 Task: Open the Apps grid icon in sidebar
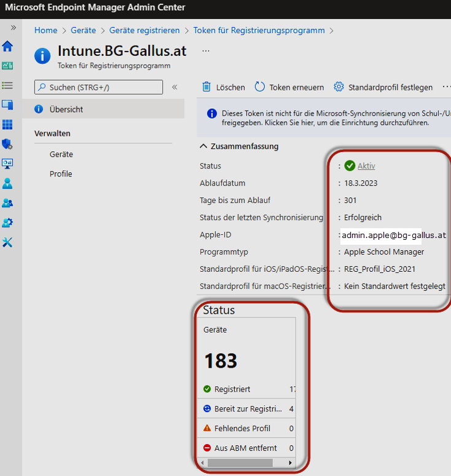(7, 125)
